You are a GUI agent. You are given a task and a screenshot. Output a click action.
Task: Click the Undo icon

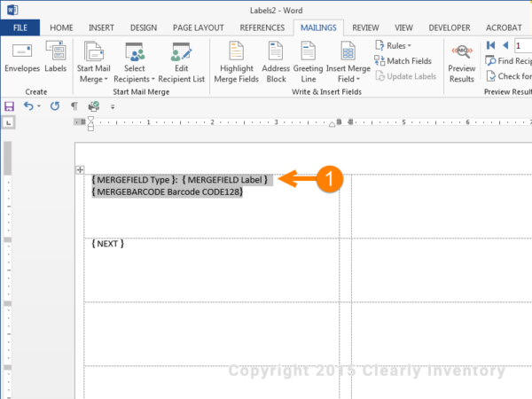[x=28, y=106]
